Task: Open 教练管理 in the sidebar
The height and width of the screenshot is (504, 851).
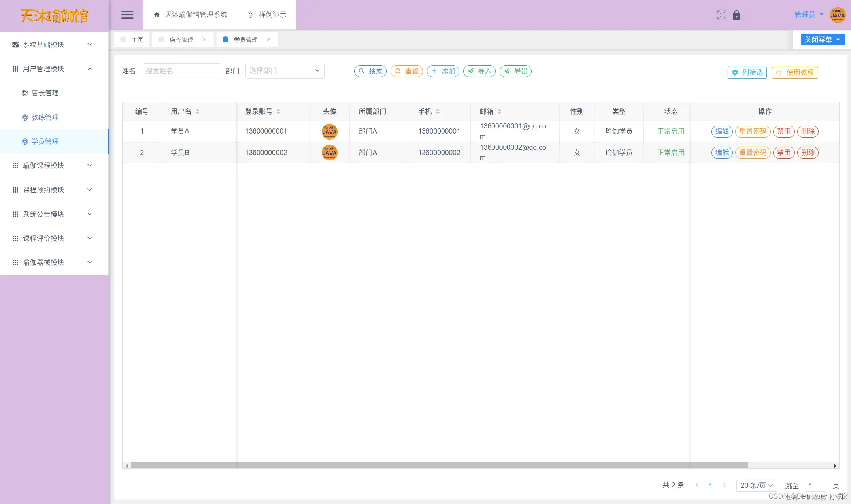Action: [45, 117]
